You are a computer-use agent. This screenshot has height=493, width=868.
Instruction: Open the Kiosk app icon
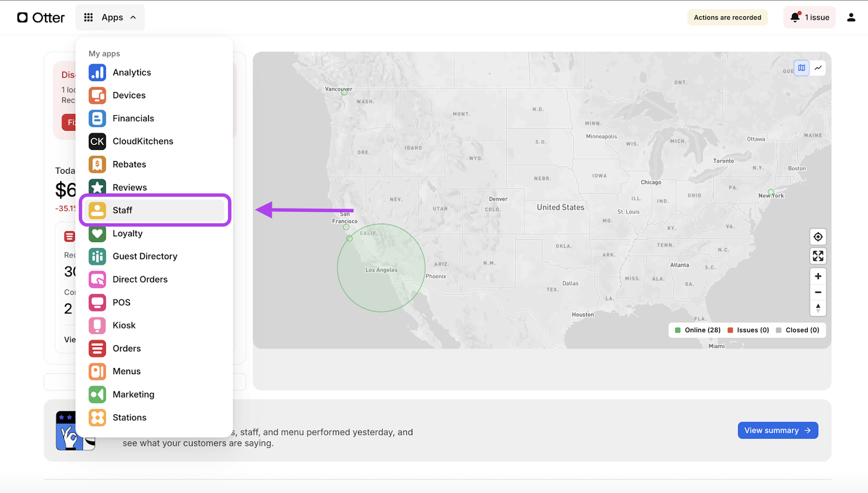[x=97, y=325]
